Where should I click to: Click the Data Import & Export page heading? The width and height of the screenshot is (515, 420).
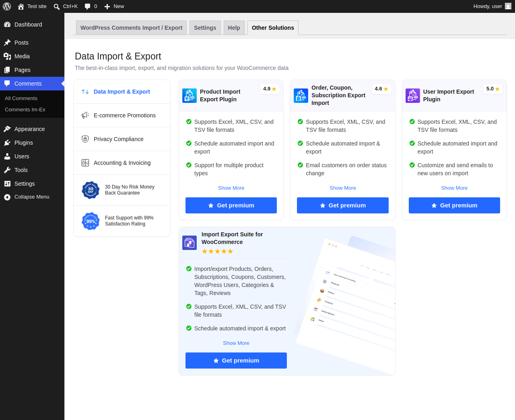tap(118, 56)
